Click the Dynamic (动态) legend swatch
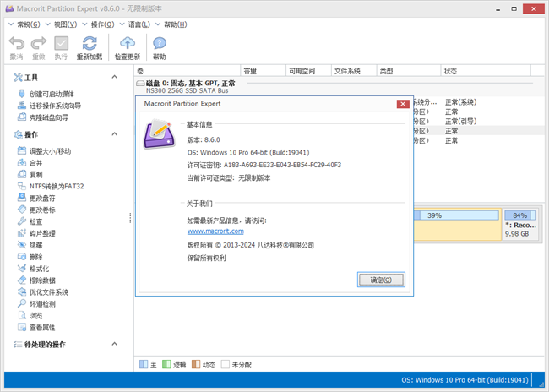 (x=196, y=364)
